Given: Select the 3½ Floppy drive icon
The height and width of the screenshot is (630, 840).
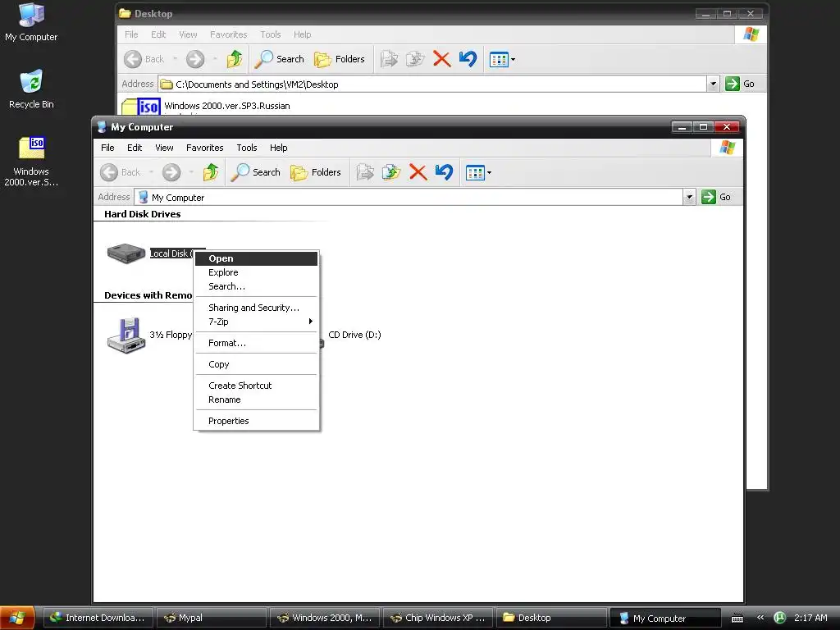Looking at the screenshot, I should click(x=126, y=336).
